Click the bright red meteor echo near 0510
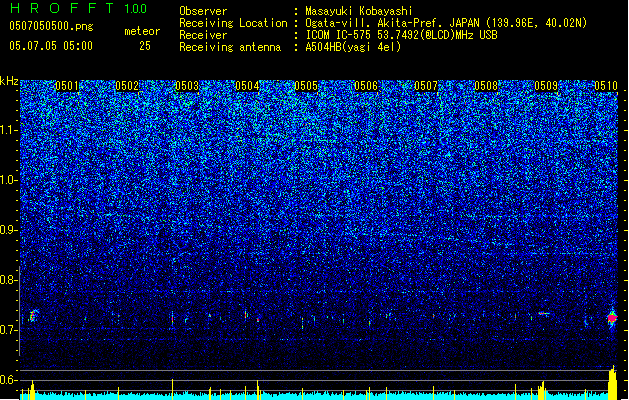This screenshot has width=629, height=400. pos(612,318)
